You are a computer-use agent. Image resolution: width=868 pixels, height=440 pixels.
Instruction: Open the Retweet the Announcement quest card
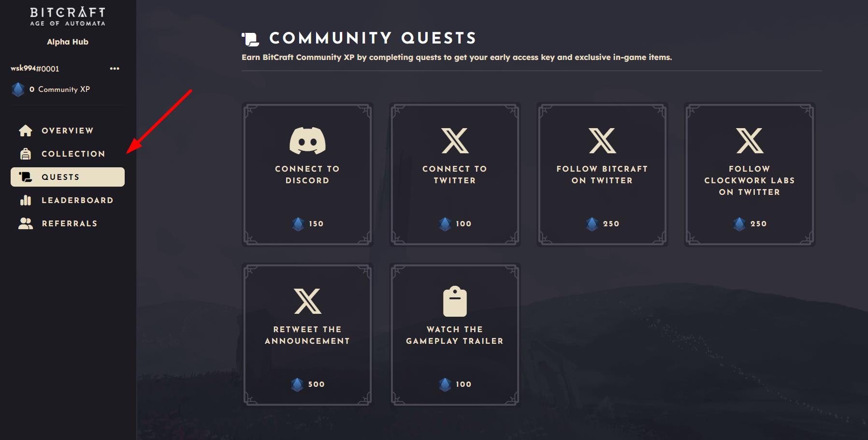click(307, 335)
